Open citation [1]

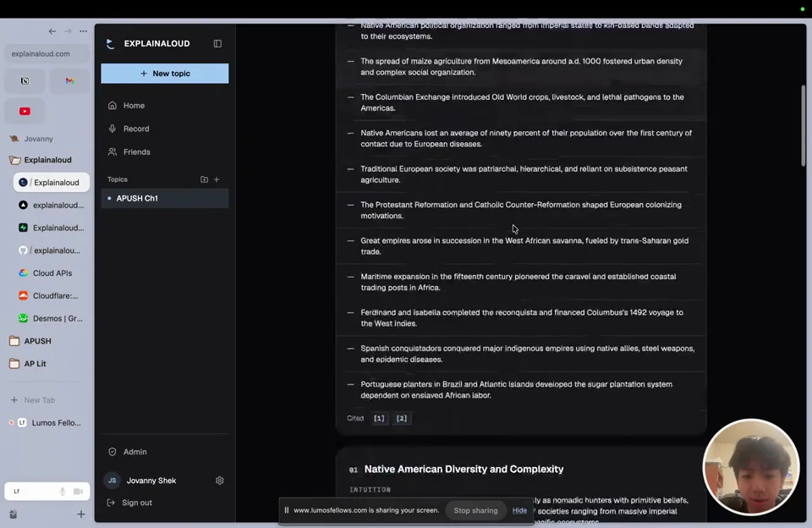tap(379, 418)
